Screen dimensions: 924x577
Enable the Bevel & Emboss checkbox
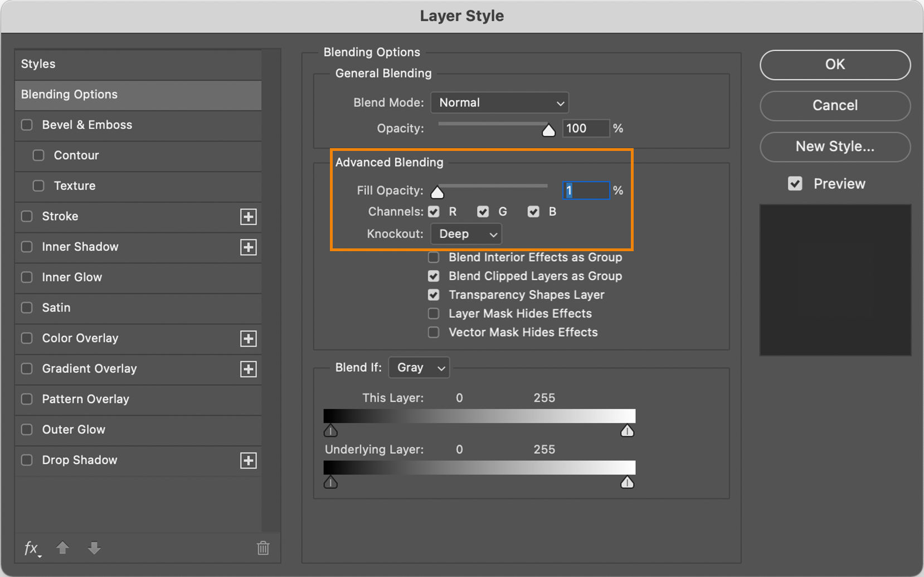(27, 125)
